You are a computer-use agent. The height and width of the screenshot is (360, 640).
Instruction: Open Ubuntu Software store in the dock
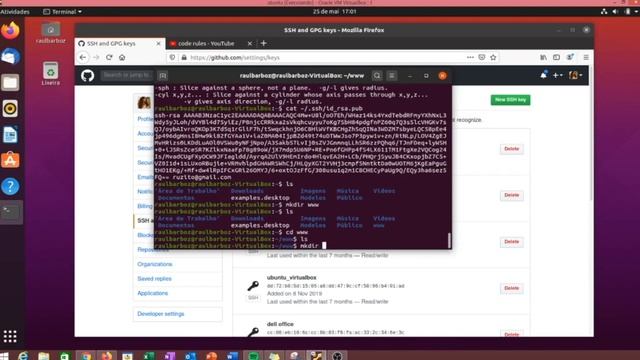(10, 160)
